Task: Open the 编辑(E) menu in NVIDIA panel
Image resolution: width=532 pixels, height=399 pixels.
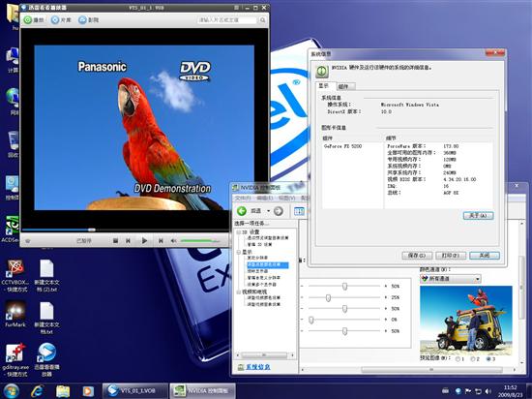Action: pyautogui.click(x=264, y=198)
